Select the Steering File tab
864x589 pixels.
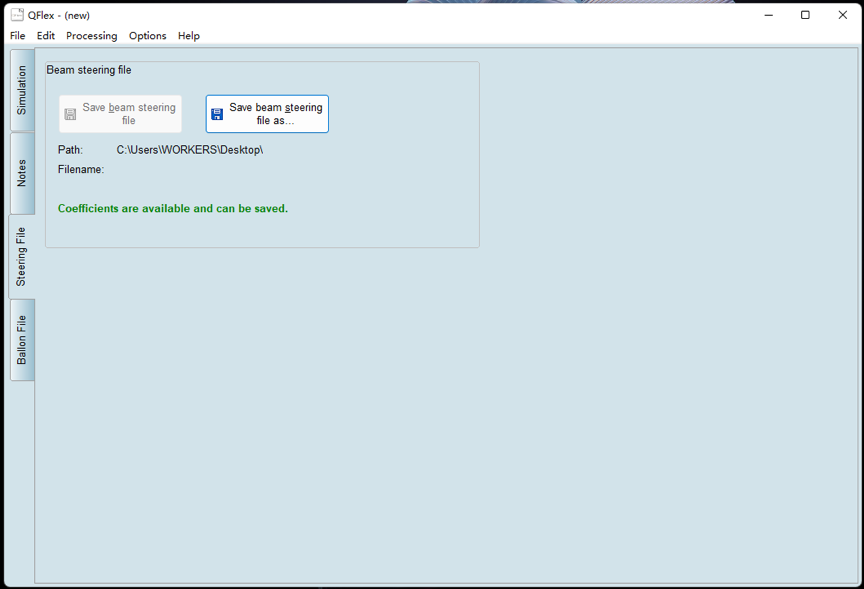[x=21, y=257]
